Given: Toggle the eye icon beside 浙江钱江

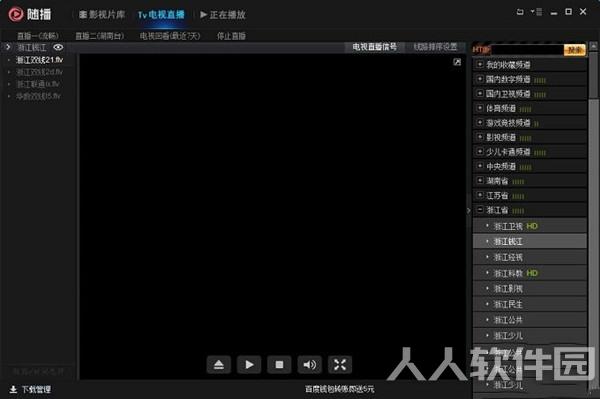Looking at the screenshot, I should (58, 47).
